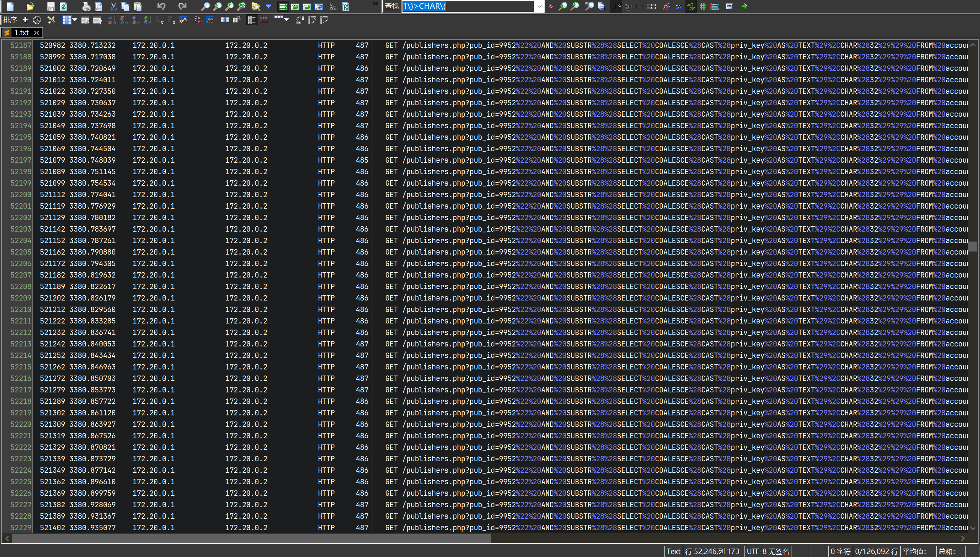Click sort ascending A-Z icon

[x=111, y=20]
